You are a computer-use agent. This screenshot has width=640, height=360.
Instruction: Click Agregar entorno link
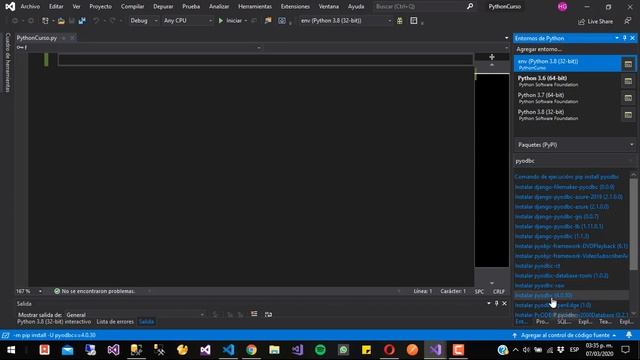539,49
